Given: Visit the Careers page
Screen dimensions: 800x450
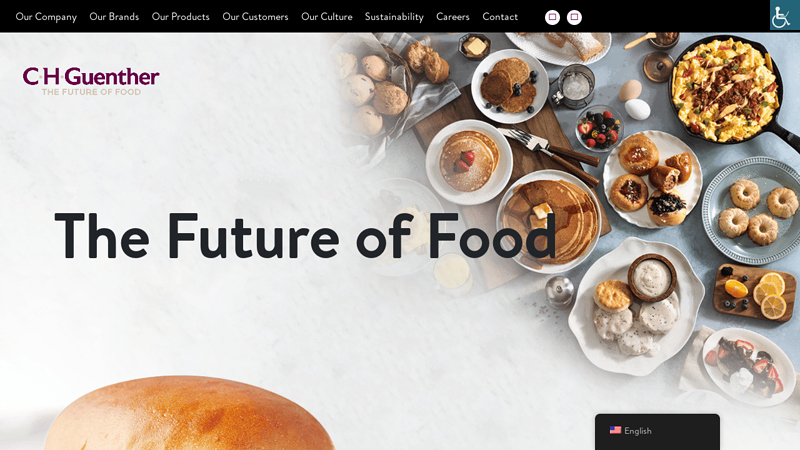Looking at the screenshot, I should (x=453, y=17).
